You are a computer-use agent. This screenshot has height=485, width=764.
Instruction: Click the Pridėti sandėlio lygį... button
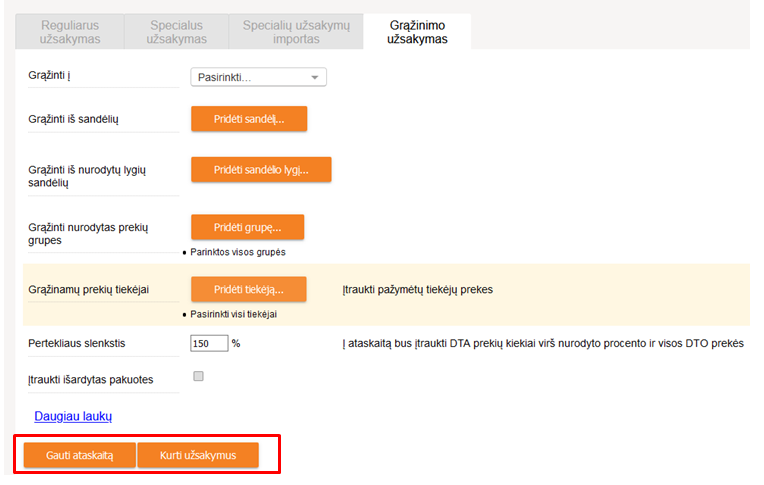point(261,170)
